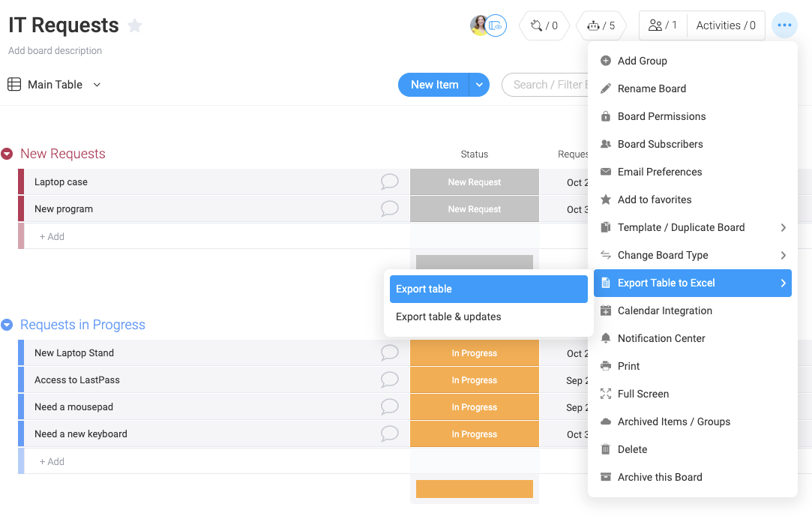Open the three-dots board menu button
812x516 pixels.
(x=784, y=25)
